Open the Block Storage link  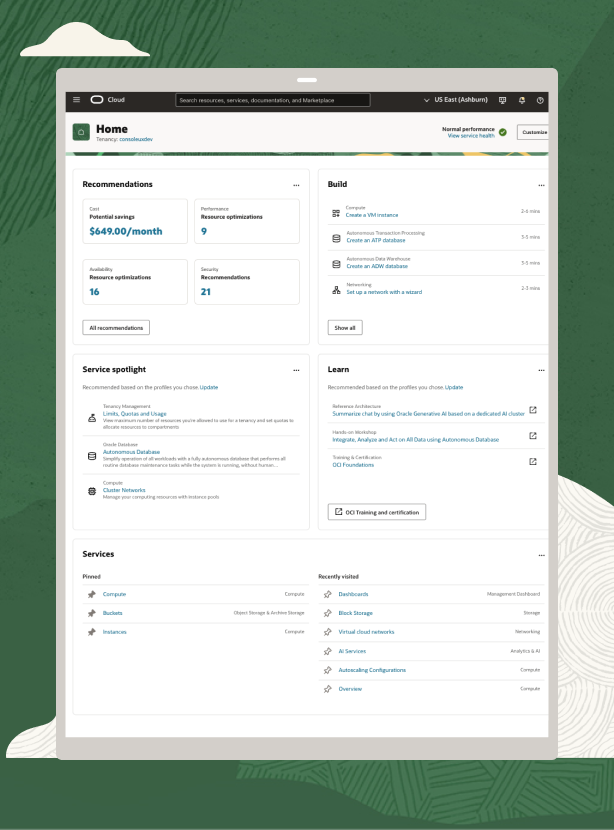point(355,613)
